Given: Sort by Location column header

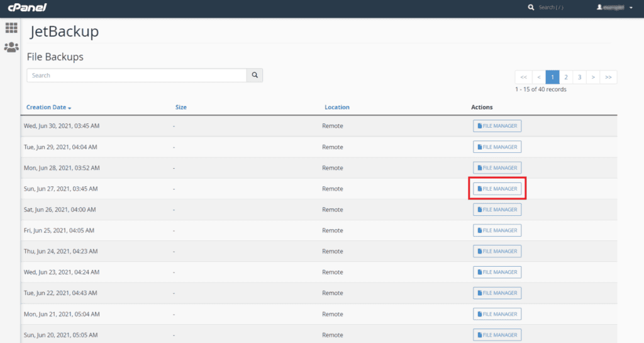Looking at the screenshot, I should pyautogui.click(x=337, y=107).
